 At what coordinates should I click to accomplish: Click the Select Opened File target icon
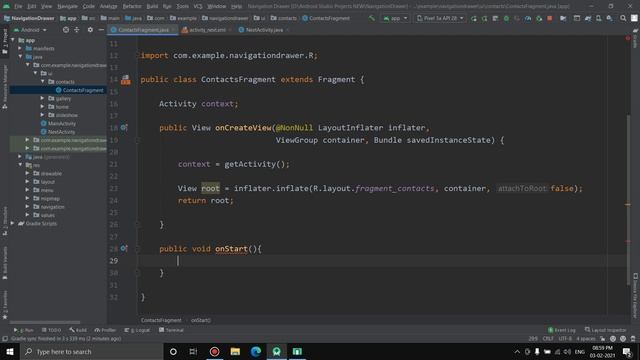[x=66, y=30]
